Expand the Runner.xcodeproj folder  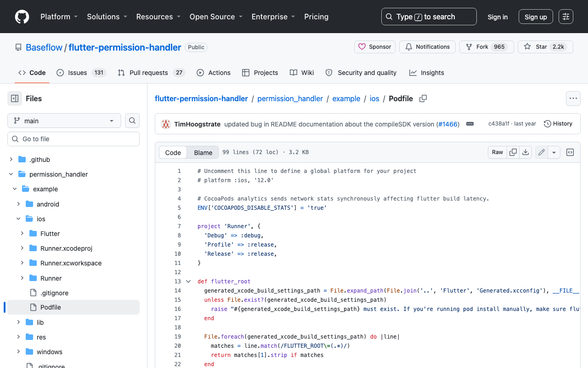[22, 248]
